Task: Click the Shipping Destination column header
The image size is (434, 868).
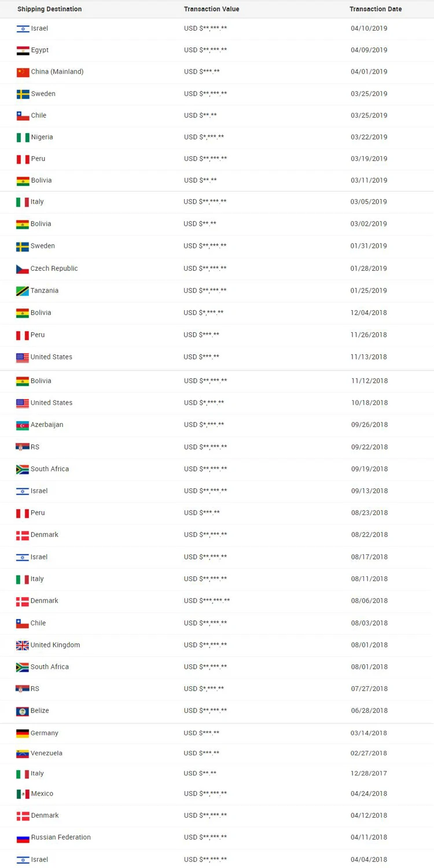Action: coord(49,9)
